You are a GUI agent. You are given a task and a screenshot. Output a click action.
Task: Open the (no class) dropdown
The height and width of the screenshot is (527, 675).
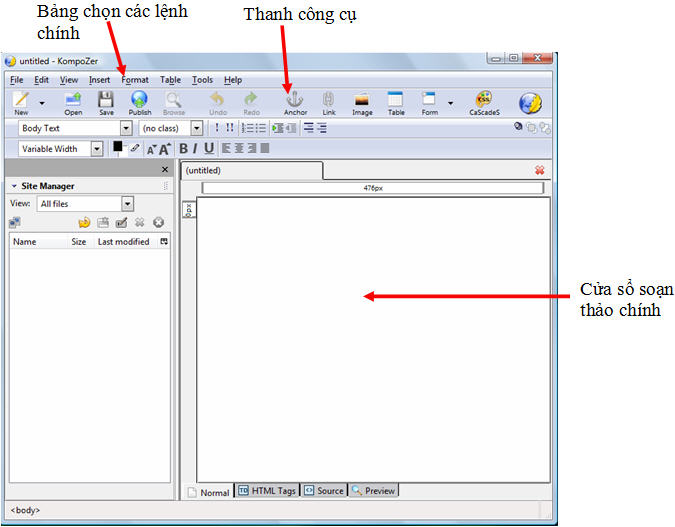[x=171, y=128]
